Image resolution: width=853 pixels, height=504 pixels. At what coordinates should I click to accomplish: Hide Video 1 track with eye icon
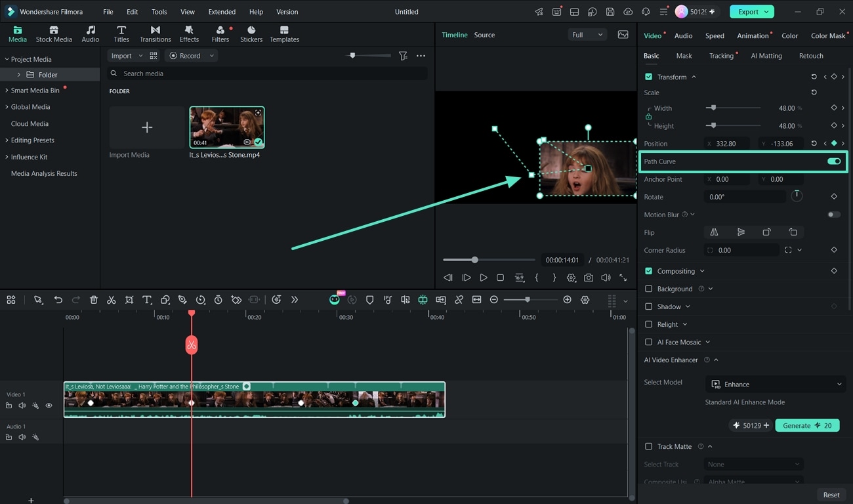pyautogui.click(x=49, y=406)
